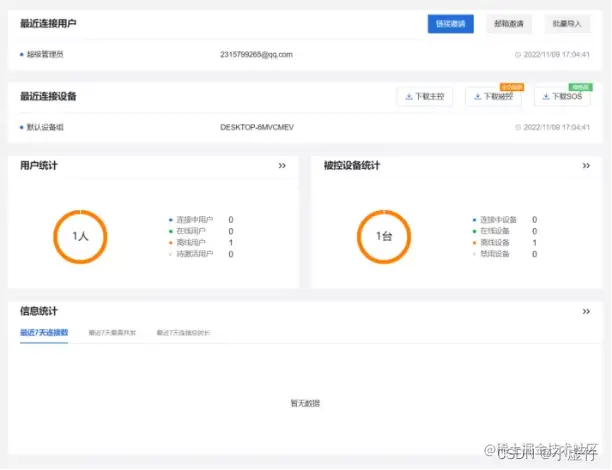Click the 超级管理员 user entry
The height and width of the screenshot is (470, 612).
point(45,55)
